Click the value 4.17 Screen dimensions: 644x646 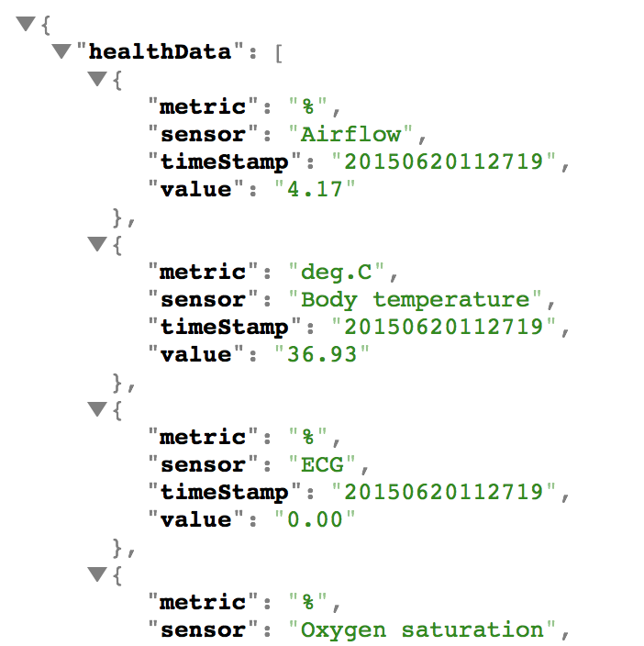[315, 190]
